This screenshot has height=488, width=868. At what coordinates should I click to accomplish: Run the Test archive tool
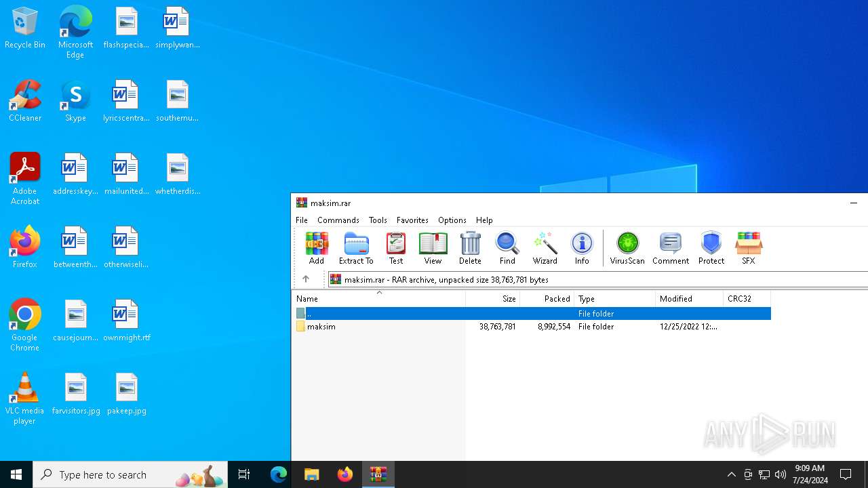396,248
